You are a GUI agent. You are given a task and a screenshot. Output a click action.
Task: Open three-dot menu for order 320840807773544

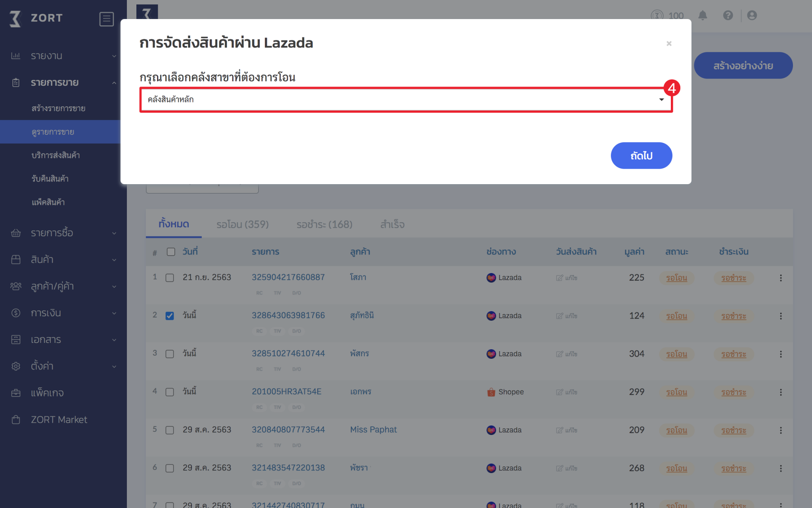tap(781, 430)
